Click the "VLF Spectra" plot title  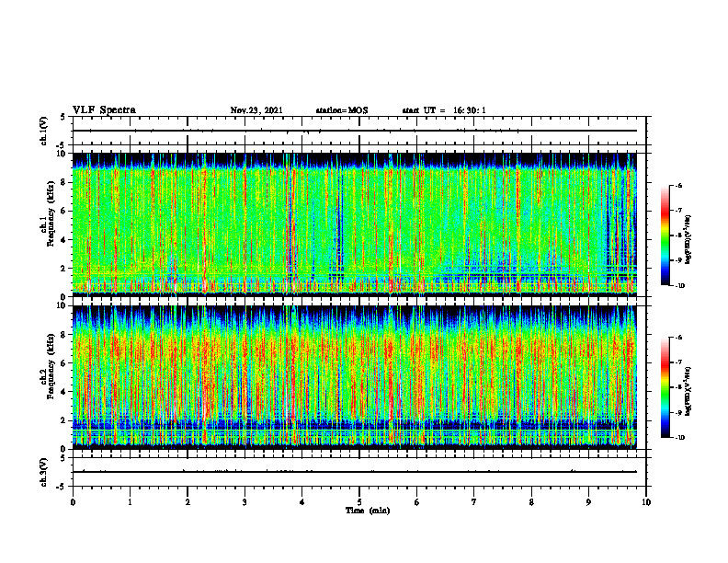coord(104,110)
